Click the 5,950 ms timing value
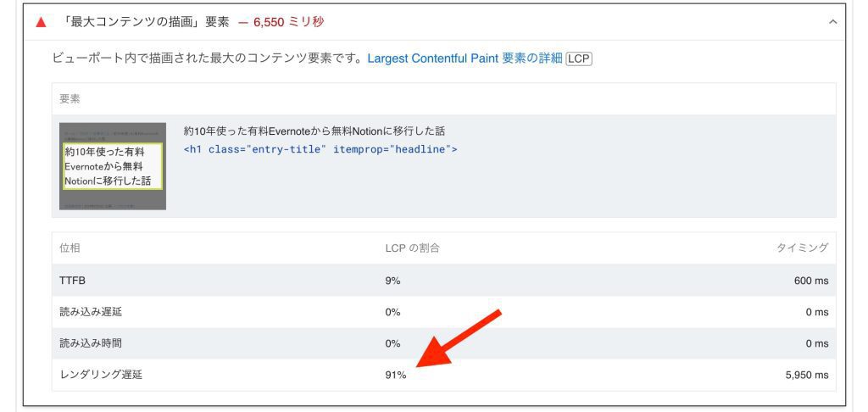 click(807, 375)
